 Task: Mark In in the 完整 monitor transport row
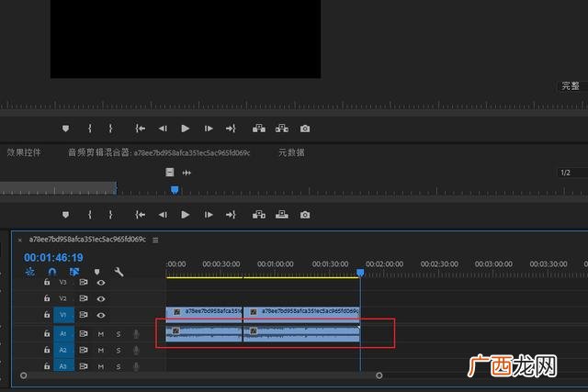click(x=90, y=129)
